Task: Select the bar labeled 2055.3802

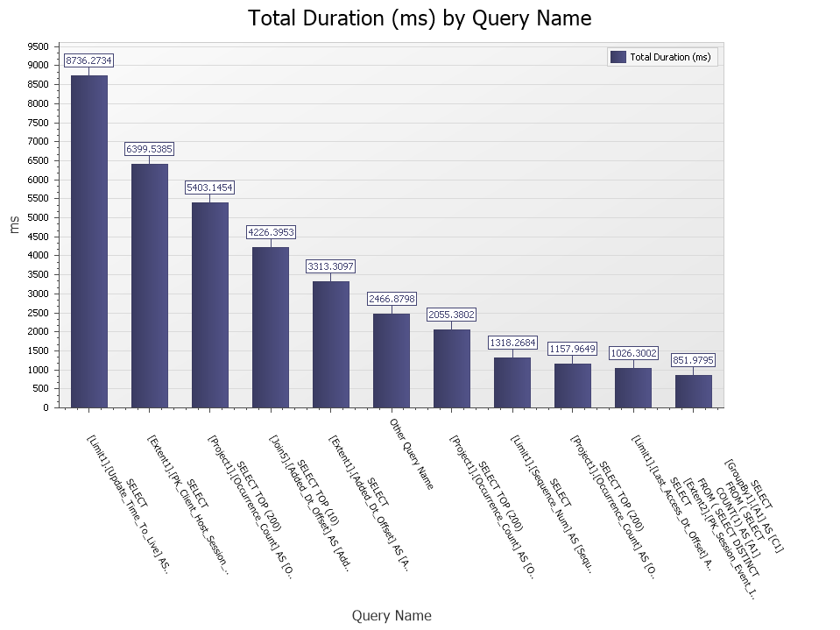Action: pos(453,368)
